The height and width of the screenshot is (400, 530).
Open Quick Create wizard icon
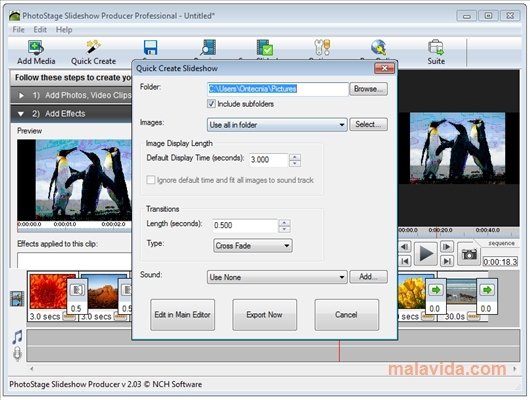point(93,47)
